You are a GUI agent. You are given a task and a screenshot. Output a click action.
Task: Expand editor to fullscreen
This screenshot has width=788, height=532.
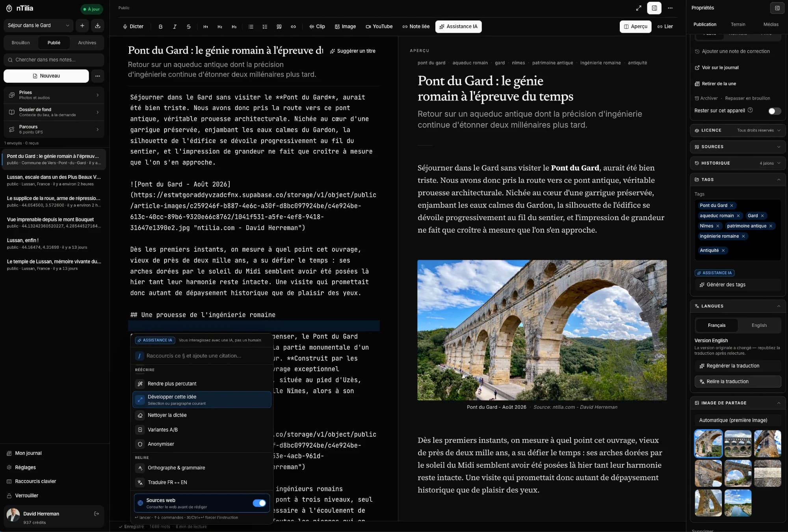[639, 8]
